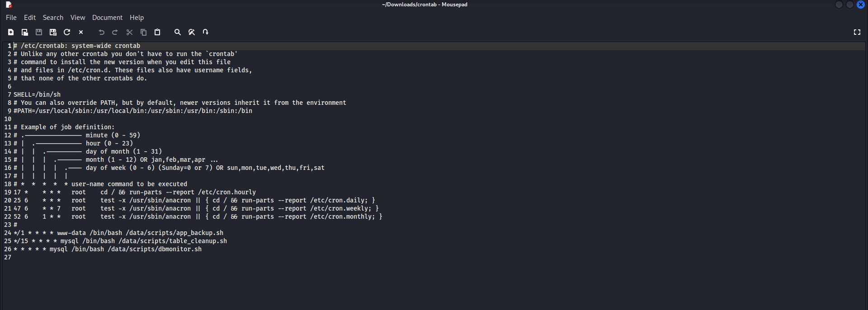
Task: Open Find and Replace toolbar icon
Action: (x=192, y=32)
